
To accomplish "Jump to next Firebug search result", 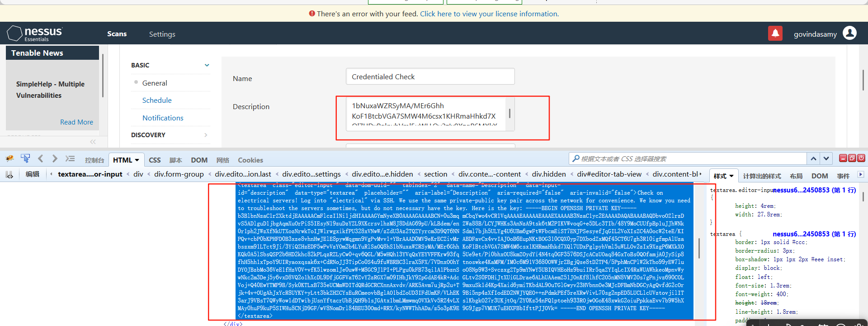I will pyautogui.click(x=826, y=158).
